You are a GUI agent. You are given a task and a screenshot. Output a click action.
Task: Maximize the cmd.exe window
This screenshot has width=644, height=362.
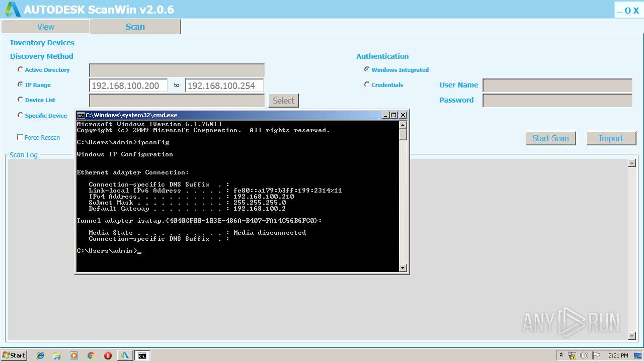(394, 115)
